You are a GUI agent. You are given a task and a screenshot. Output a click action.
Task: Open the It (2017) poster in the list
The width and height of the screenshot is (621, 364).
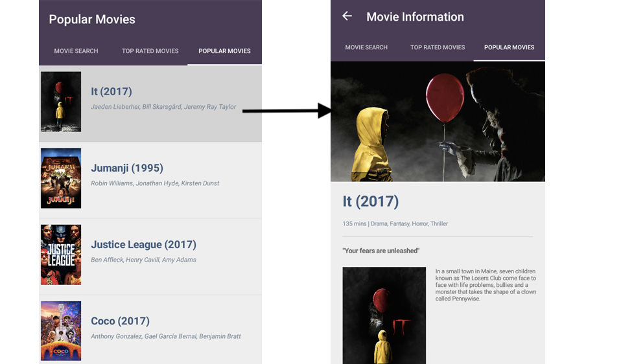click(61, 102)
